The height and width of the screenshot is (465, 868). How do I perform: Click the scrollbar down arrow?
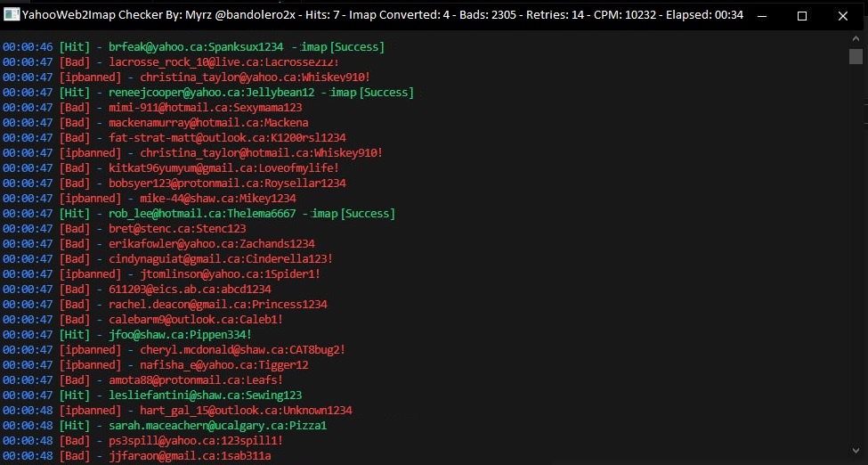pos(856,450)
